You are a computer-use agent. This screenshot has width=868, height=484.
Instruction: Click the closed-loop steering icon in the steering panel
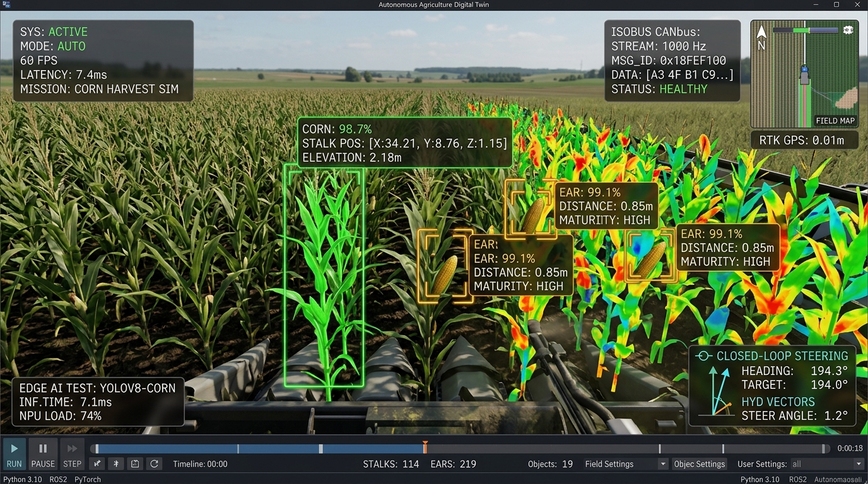pos(703,356)
